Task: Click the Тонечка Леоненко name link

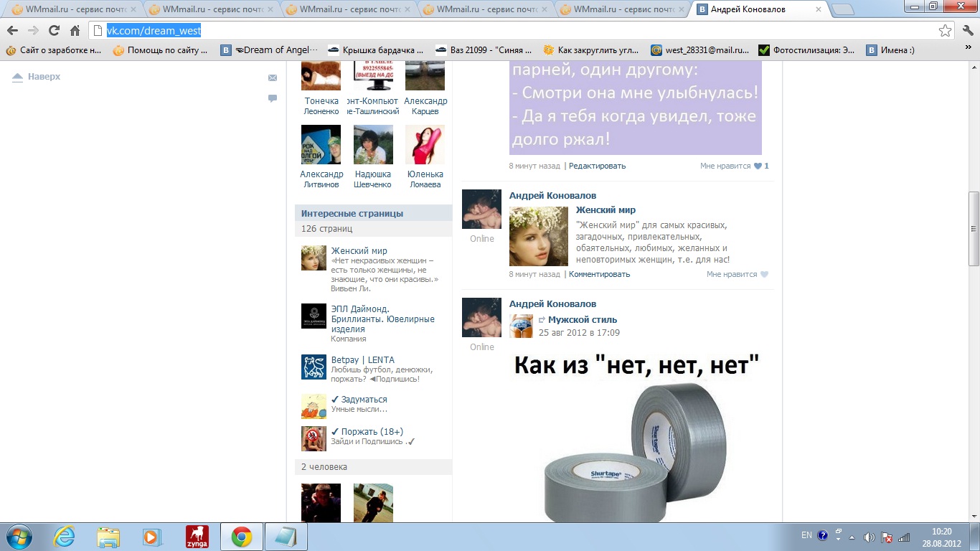Action: pos(321,106)
